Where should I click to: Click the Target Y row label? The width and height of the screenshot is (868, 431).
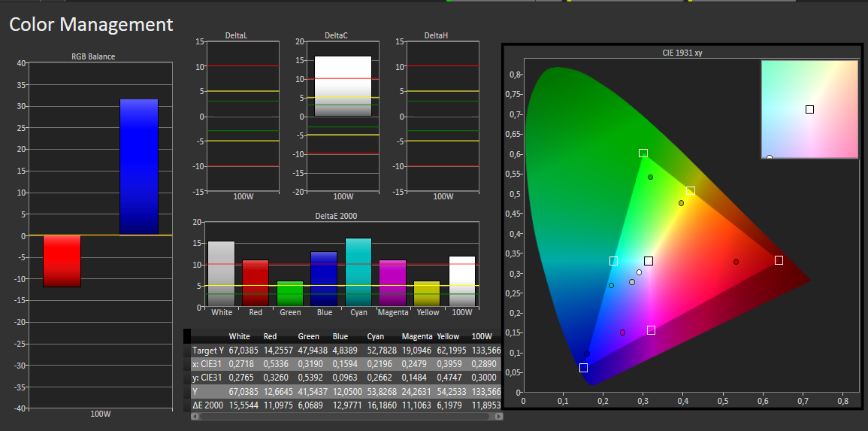(207, 350)
